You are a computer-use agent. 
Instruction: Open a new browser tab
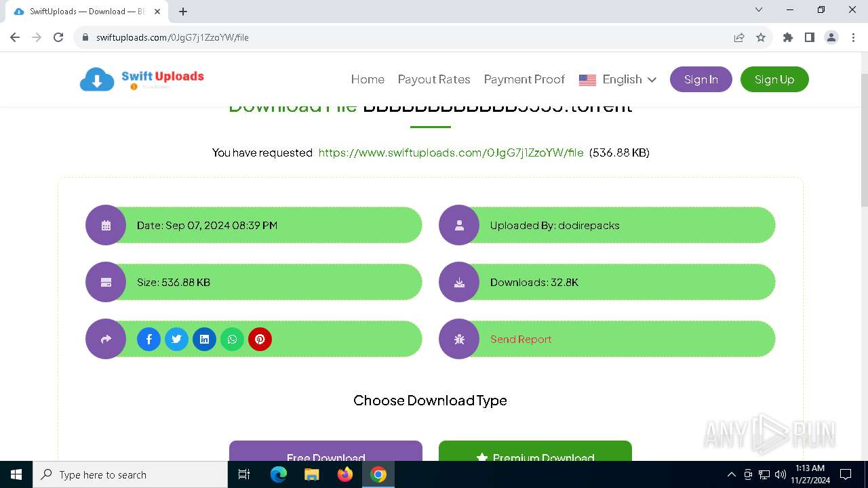point(183,12)
